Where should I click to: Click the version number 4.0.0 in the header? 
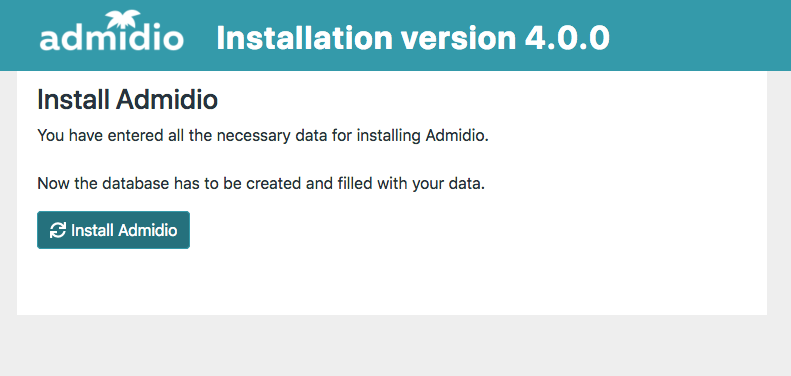tap(567, 38)
